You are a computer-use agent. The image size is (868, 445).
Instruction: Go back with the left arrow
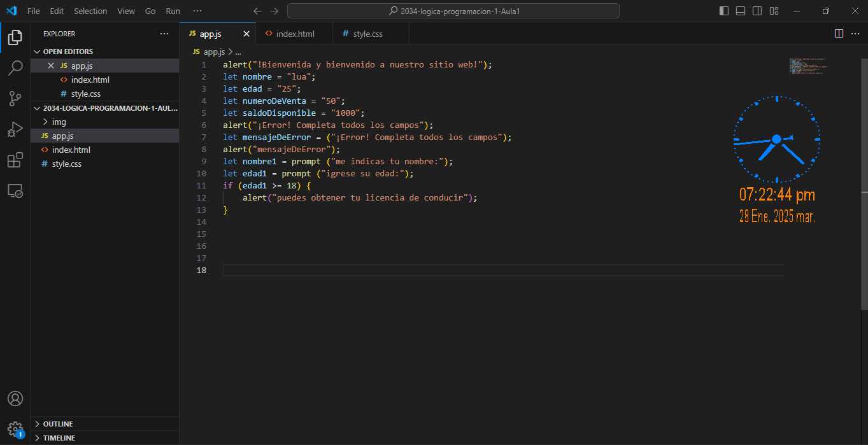(257, 11)
